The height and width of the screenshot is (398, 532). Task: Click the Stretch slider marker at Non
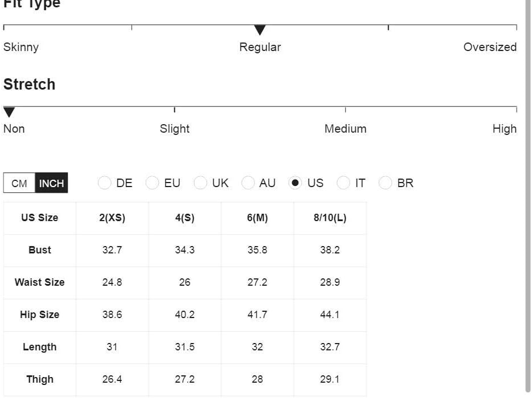[x=9, y=112]
